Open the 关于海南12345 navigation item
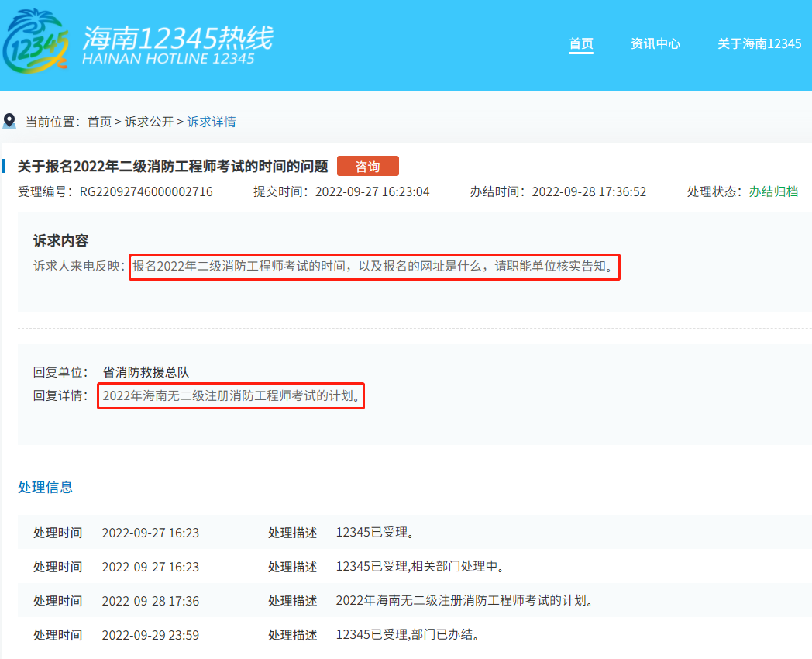Screen dimensions: 812x659 coord(759,43)
